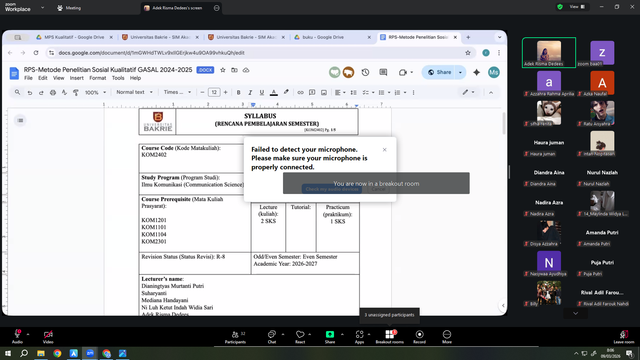Click print icon in Docs toolbar
This screenshot has height=360, width=640.
pos(53,93)
